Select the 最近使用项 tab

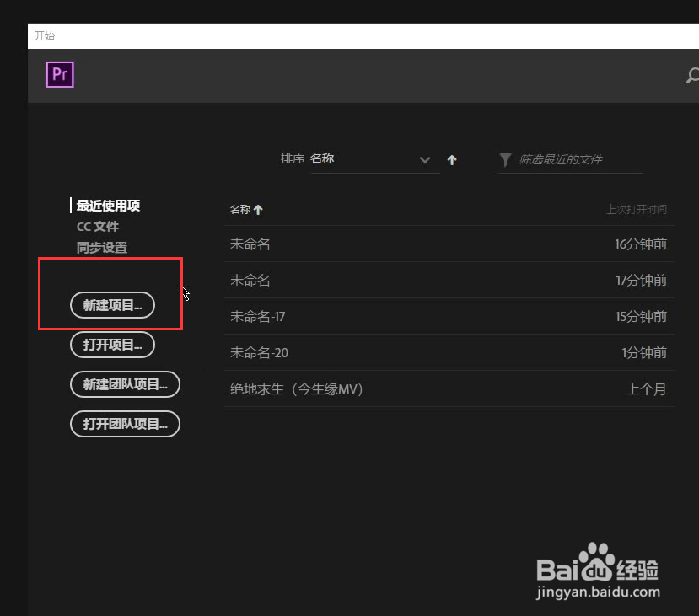coord(108,206)
